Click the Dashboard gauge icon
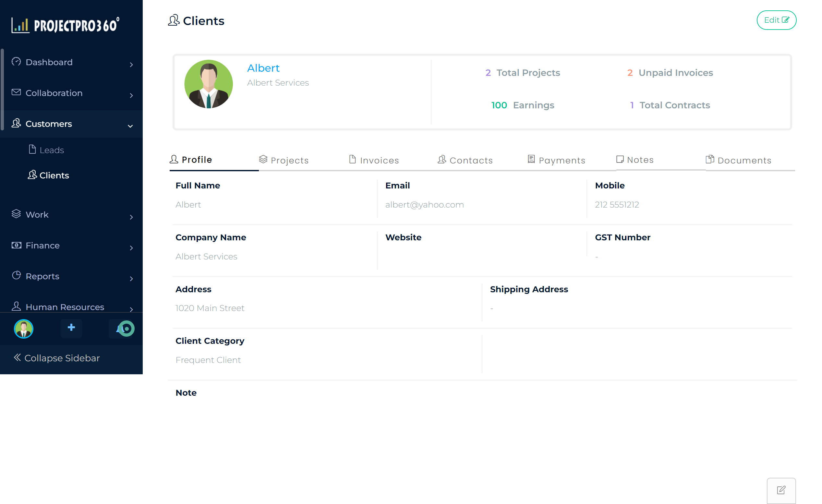This screenshot has height=504, width=822. tap(16, 62)
